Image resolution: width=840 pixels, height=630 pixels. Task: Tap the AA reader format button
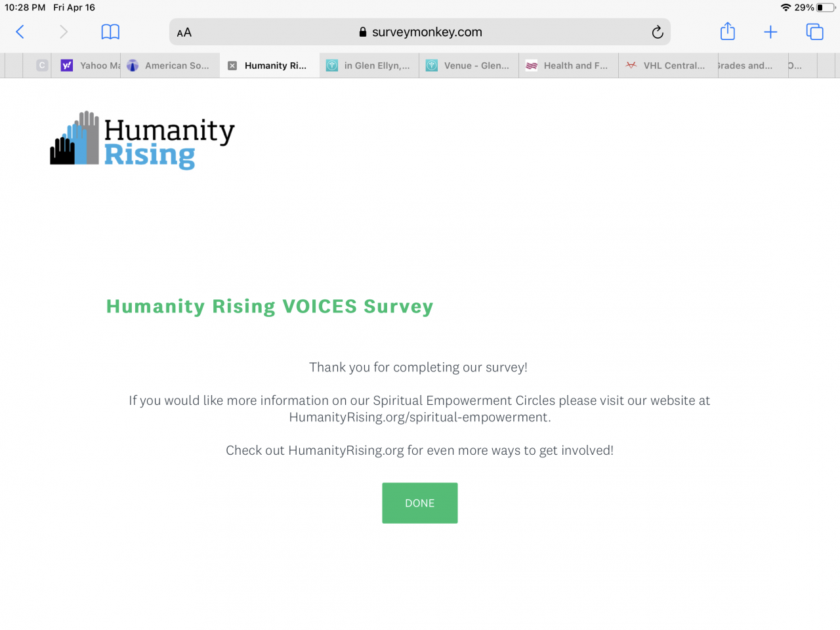pyautogui.click(x=184, y=33)
